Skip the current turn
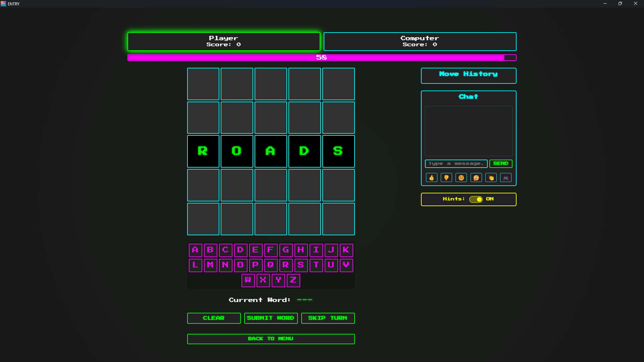Viewport: 644px width, 362px height. [328, 318]
